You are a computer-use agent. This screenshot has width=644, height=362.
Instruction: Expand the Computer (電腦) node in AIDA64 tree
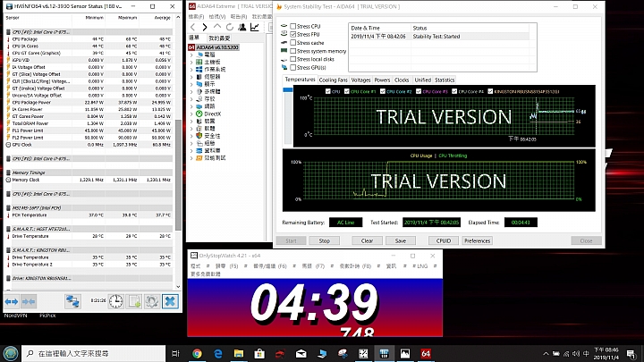click(x=191, y=55)
